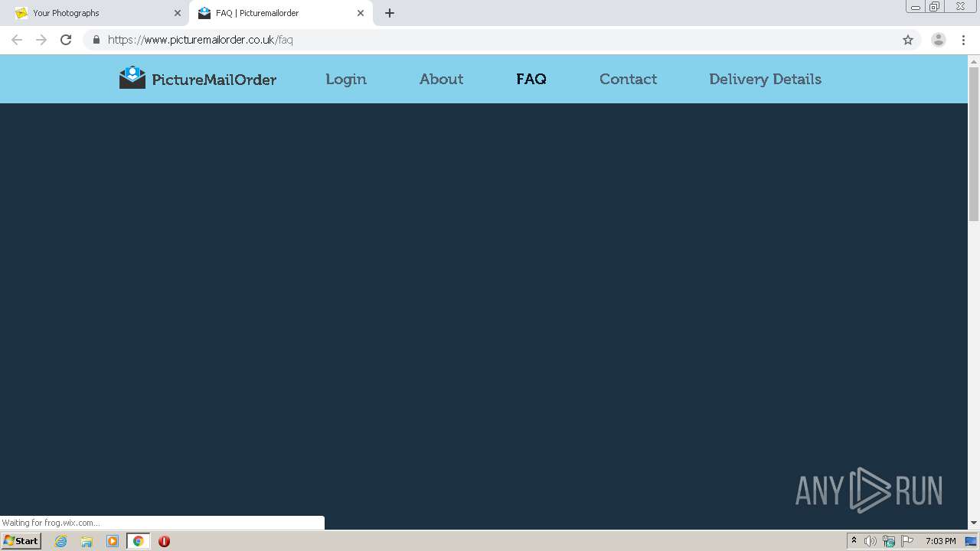Click the 7:03 PM taskbar clock
The image size is (980, 551).
tap(940, 541)
